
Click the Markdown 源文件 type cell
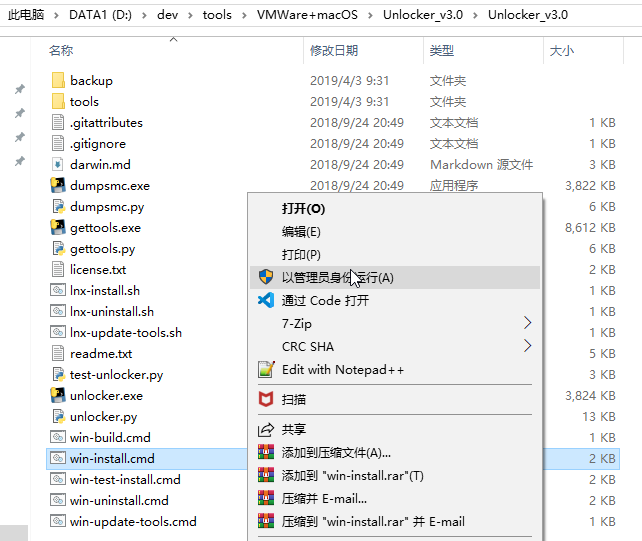pyautogui.click(x=482, y=164)
